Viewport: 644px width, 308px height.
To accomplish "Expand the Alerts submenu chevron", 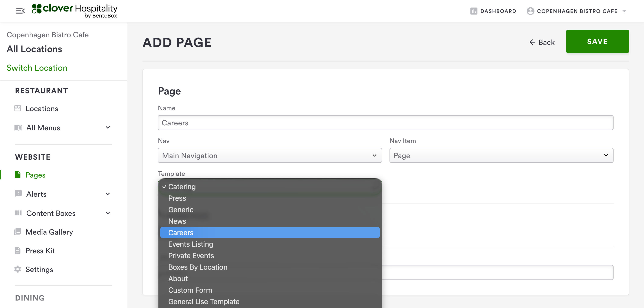I will click(108, 194).
